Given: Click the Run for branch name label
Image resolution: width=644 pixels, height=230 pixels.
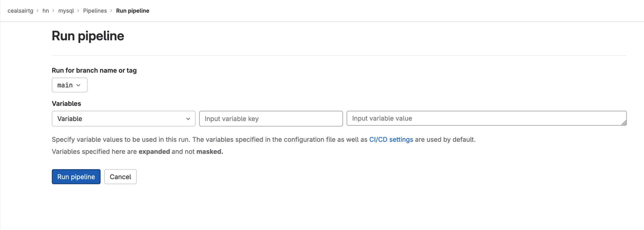Looking at the screenshot, I should [x=94, y=70].
